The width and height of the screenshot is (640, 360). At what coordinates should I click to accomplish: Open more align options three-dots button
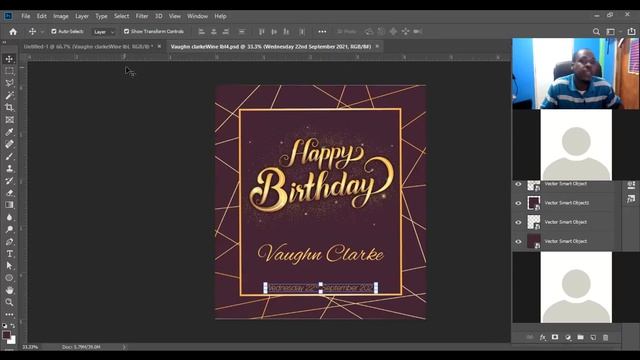[322, 31]
